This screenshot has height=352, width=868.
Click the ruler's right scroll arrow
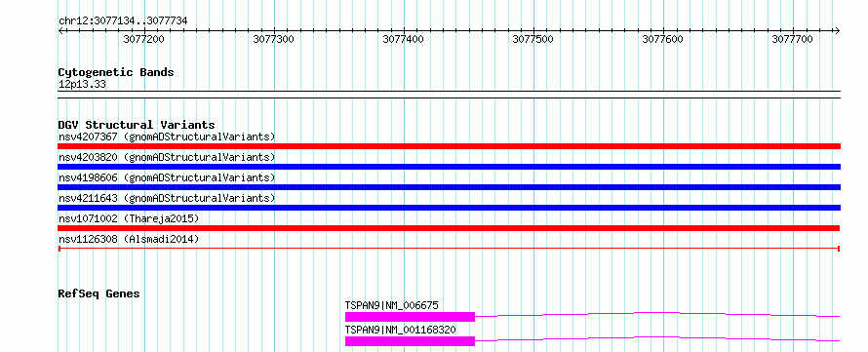pyautogui.click(x=837, y=30)
